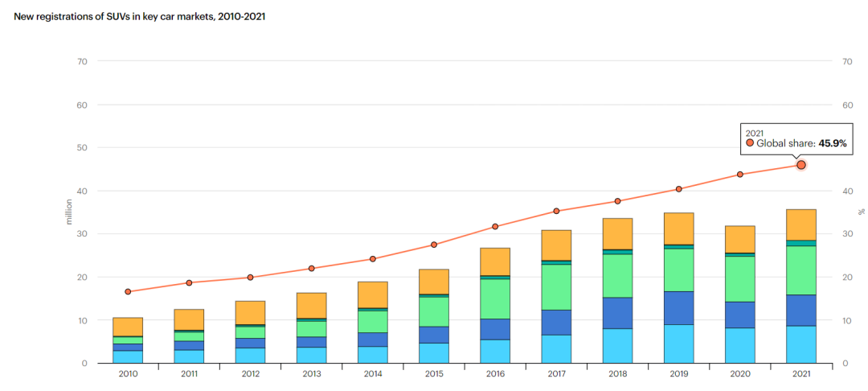Select the orange segment of 2014 bar
This screenshot has width=868, height=391.
pos(372,294)
